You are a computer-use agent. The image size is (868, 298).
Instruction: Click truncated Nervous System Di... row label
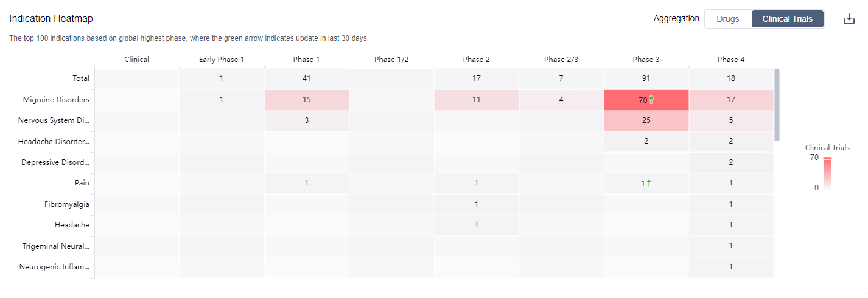(54, 120)
